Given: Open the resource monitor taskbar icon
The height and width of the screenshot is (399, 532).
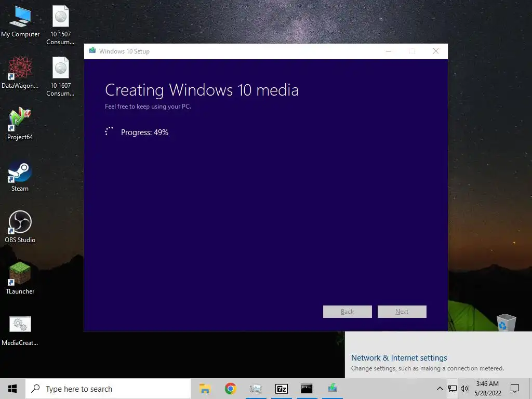Looking at the screenshot, I should point(256,389).
